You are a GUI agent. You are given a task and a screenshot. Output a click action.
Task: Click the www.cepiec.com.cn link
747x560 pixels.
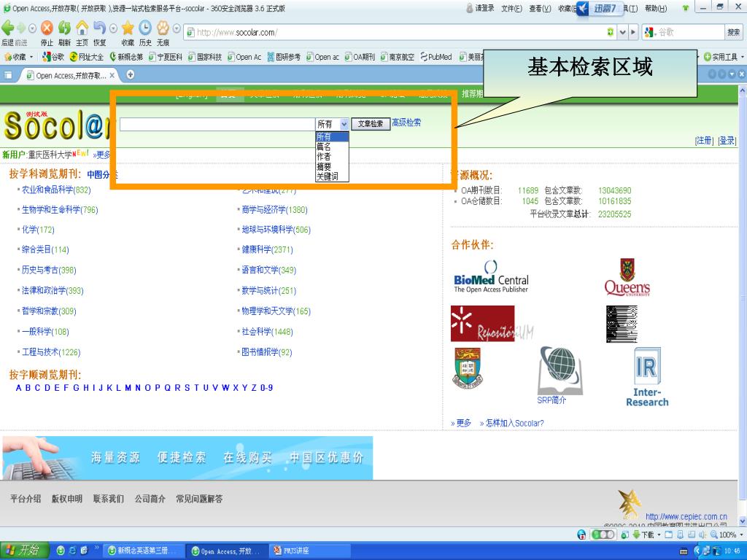coord(686,517)
